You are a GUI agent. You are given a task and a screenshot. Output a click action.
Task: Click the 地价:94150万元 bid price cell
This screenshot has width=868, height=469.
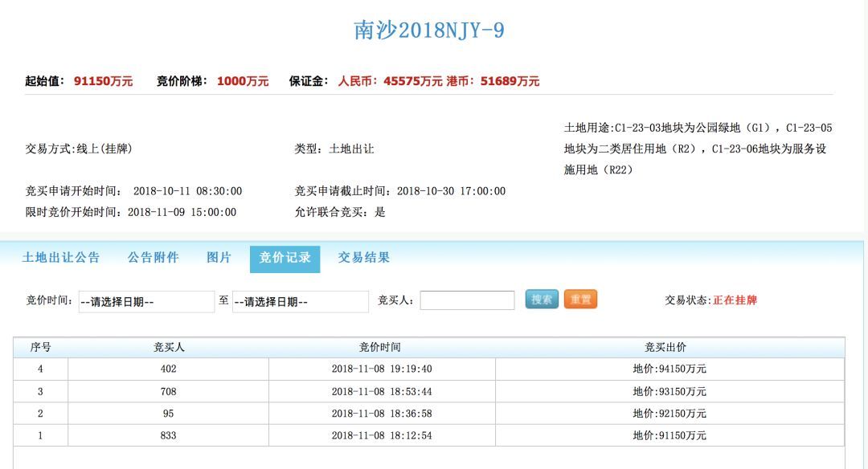669,369
